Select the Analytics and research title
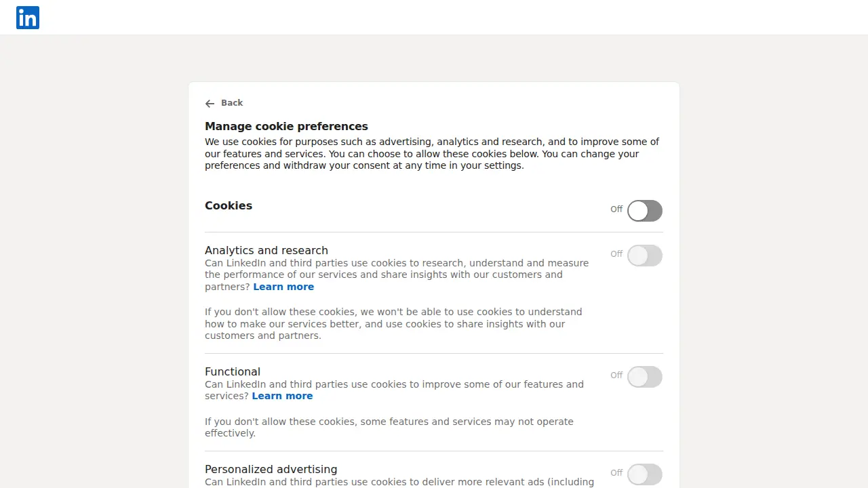This screenshot has width=868, height=488. coord(267,250)
